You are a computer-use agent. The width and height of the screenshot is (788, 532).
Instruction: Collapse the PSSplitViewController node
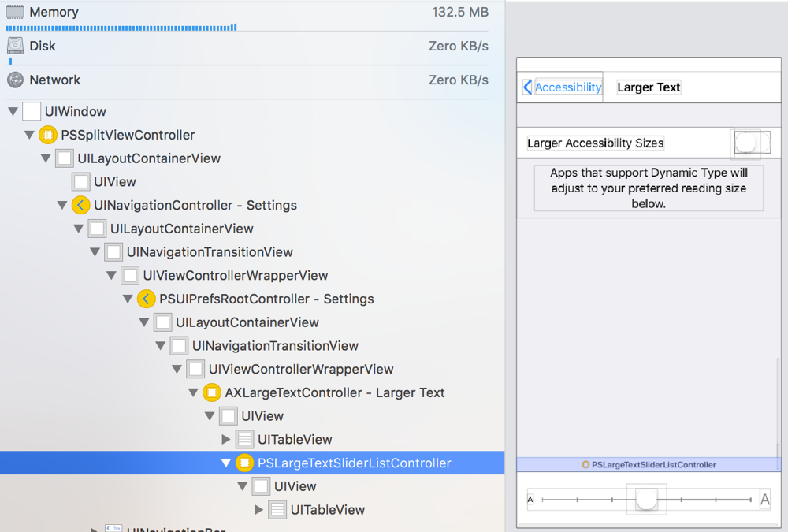30,135
